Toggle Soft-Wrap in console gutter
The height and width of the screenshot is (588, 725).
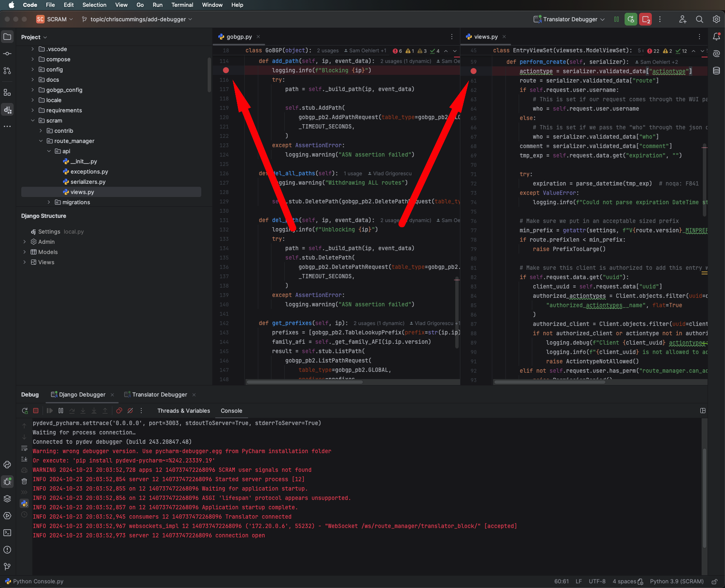coord(24,448)
